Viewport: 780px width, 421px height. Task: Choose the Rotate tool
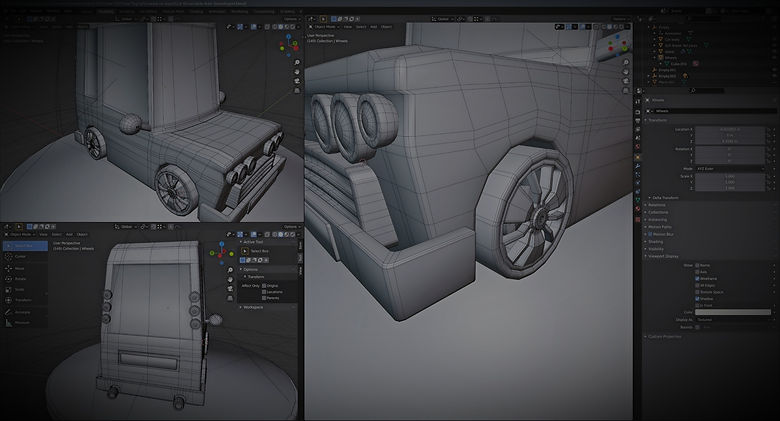click(20, 279)
